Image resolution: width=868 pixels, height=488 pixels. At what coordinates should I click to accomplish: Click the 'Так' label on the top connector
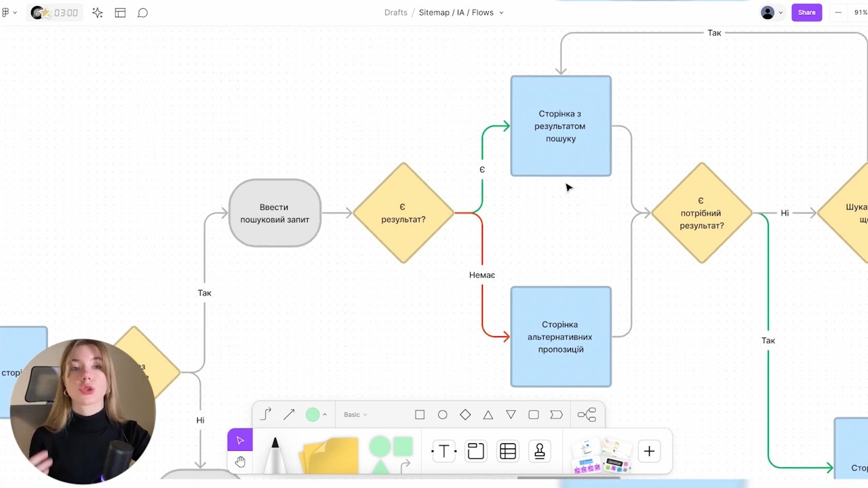point(714,33)
